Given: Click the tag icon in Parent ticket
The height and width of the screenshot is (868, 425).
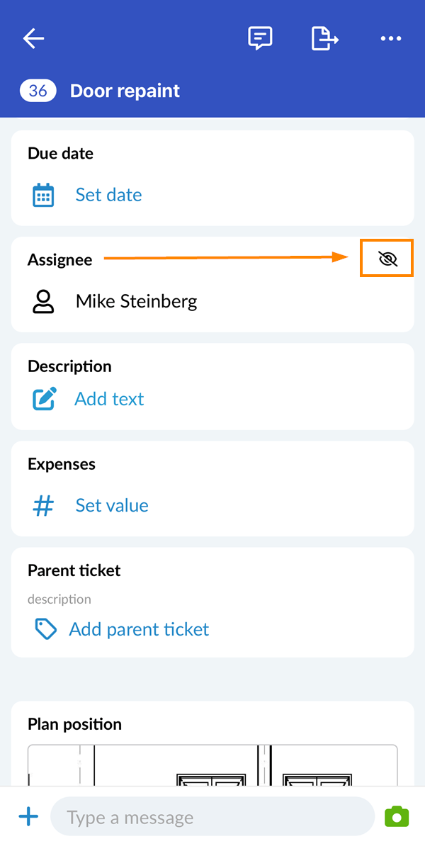Looking at the screenshot, I should pos(46,629).
